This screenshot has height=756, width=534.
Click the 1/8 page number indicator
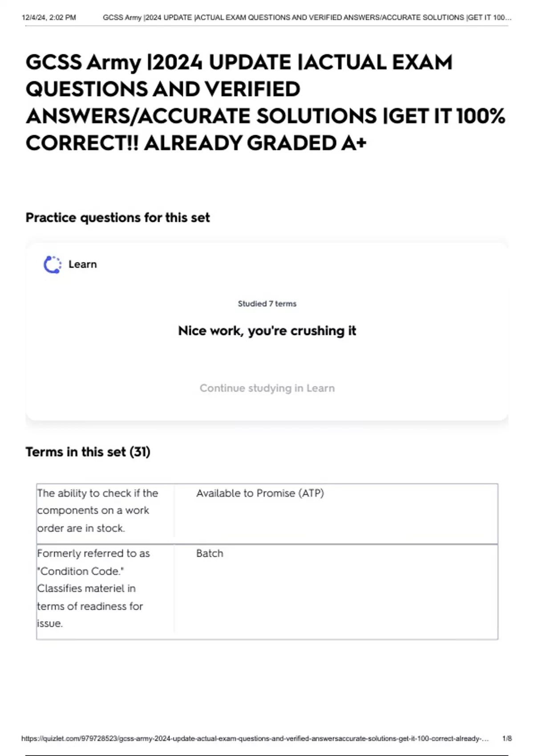point(507,739)
